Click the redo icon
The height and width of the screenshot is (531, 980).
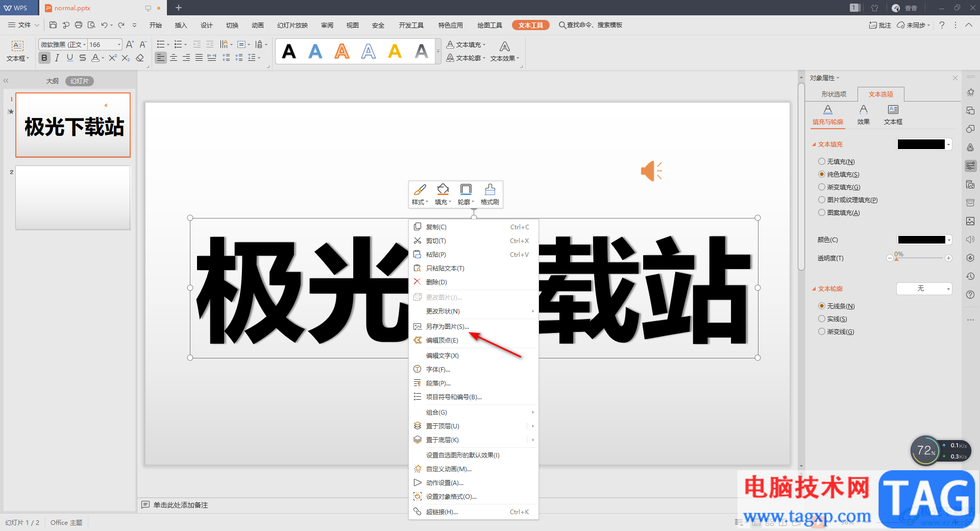tap(121, 25)
